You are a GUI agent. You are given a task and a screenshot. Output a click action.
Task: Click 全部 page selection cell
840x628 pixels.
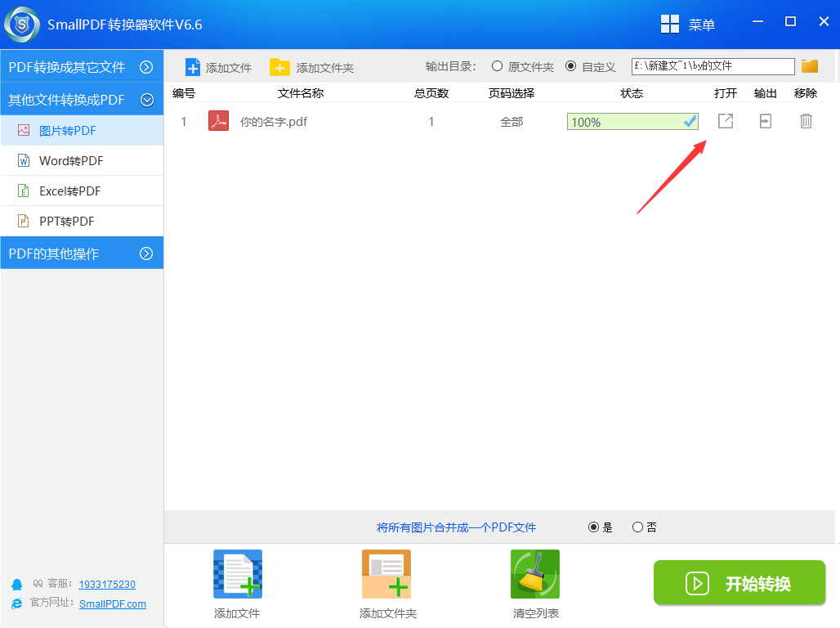512,122
